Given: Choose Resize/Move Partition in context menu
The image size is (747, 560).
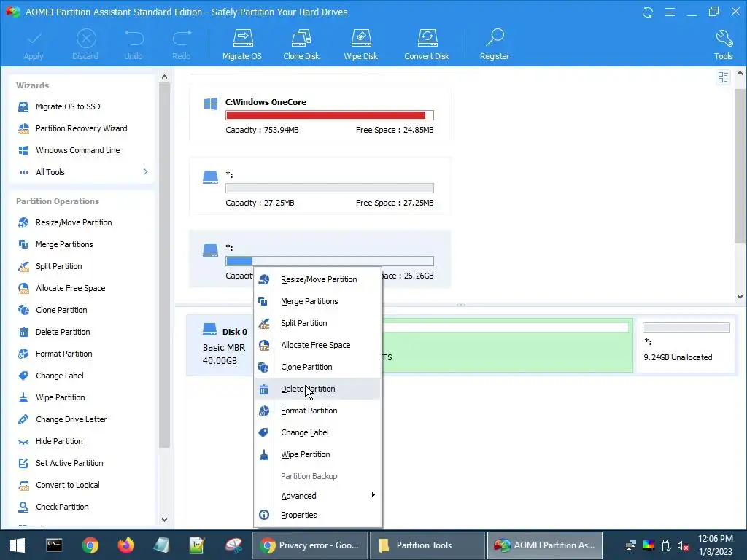Looking at the screenshot, I should 318,279.
